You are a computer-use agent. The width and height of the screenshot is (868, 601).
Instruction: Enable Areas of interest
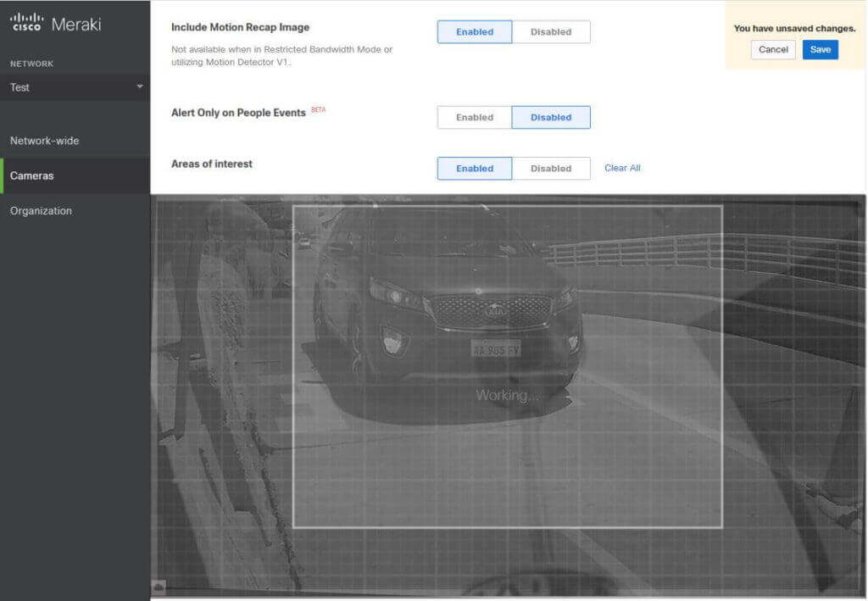475,168
